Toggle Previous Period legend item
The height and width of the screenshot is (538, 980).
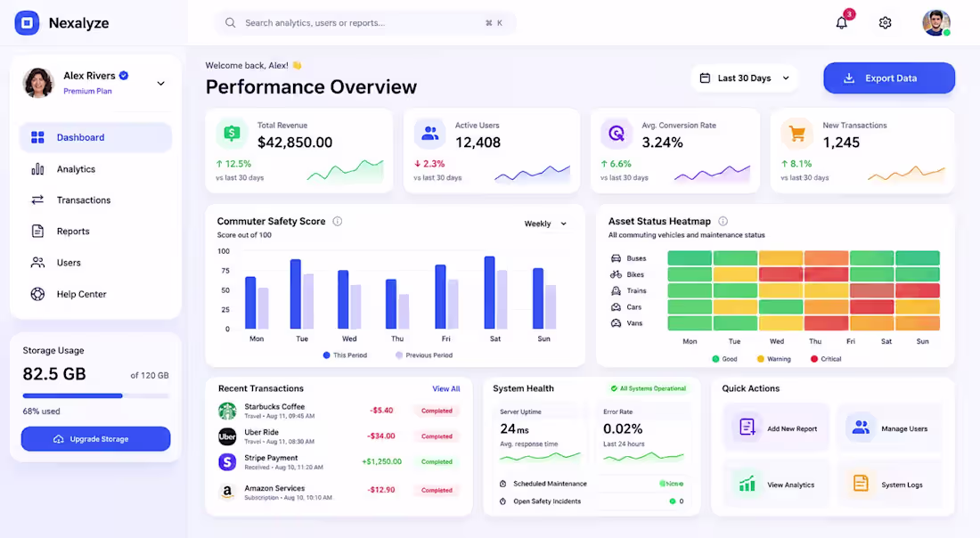click(x=424, y=355)
